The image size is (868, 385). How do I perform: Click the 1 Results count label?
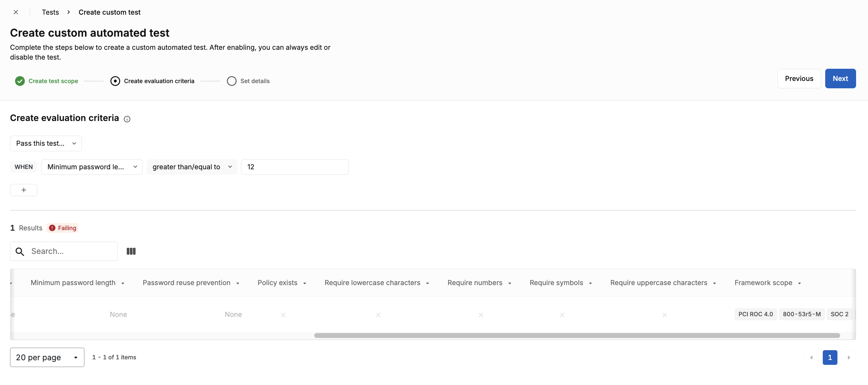(x=26, y=228)
